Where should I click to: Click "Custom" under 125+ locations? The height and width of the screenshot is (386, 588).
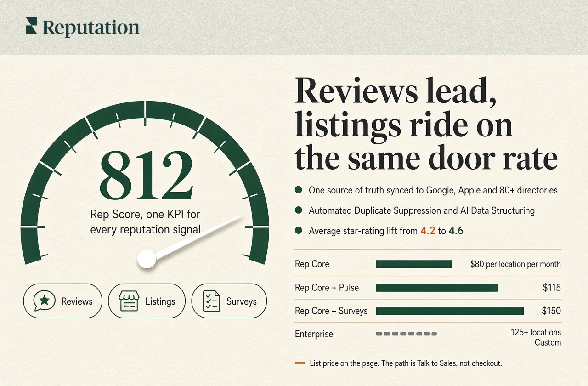click(548, 343)
